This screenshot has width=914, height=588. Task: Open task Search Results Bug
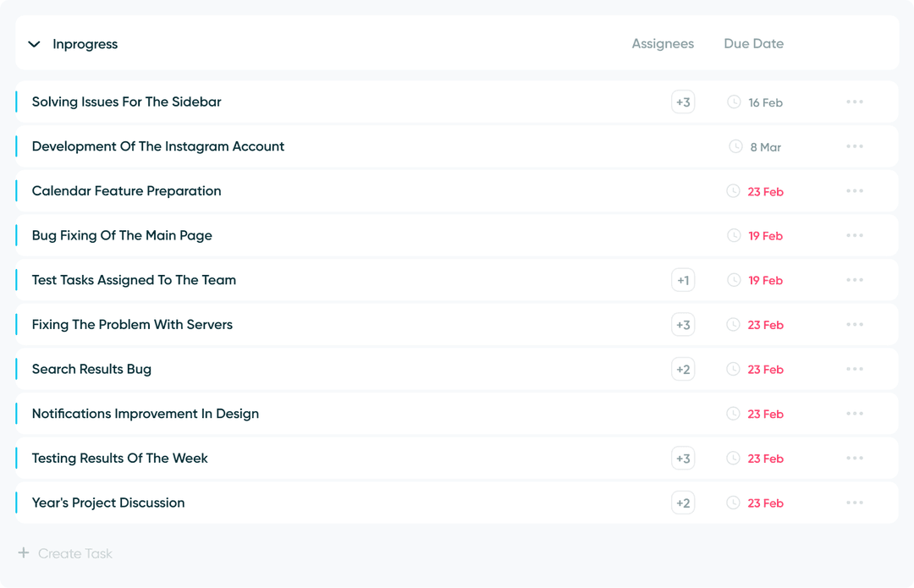coord(91,369)
